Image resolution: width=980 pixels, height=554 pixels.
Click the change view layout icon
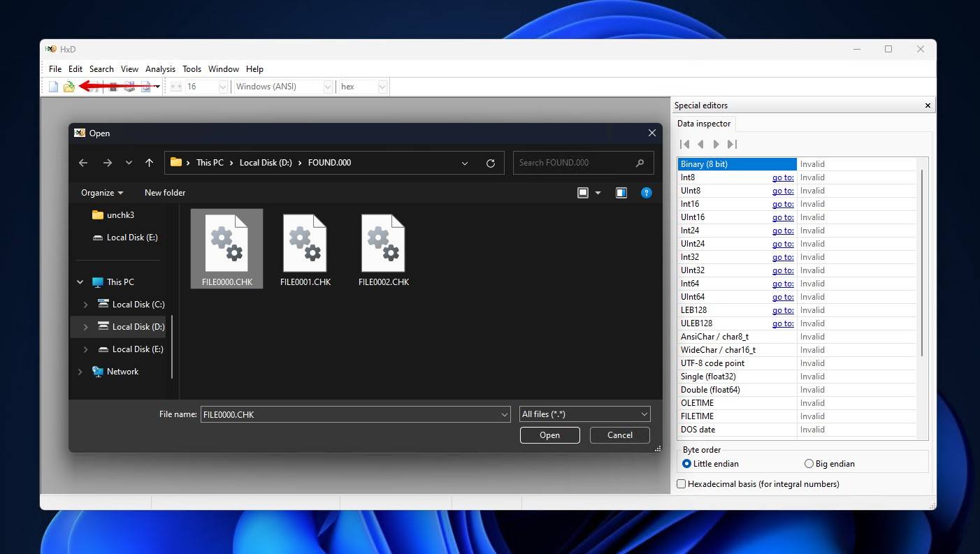tap(583, 193)
